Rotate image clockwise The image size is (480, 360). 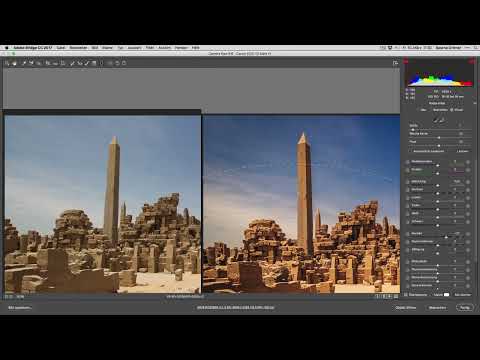pyautogui.click(x=124, y=63)
